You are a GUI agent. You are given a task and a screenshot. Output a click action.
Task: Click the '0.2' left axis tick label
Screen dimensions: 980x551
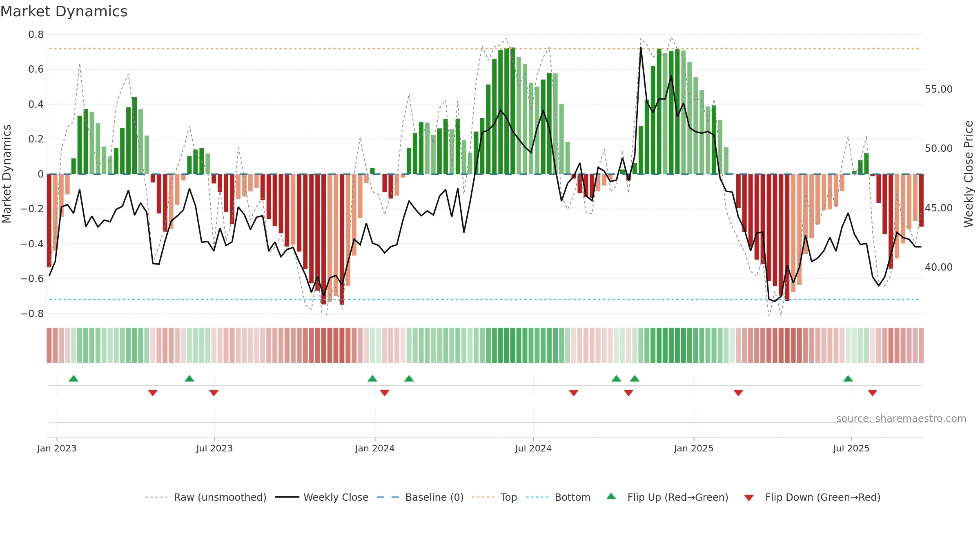pos(36,139)
